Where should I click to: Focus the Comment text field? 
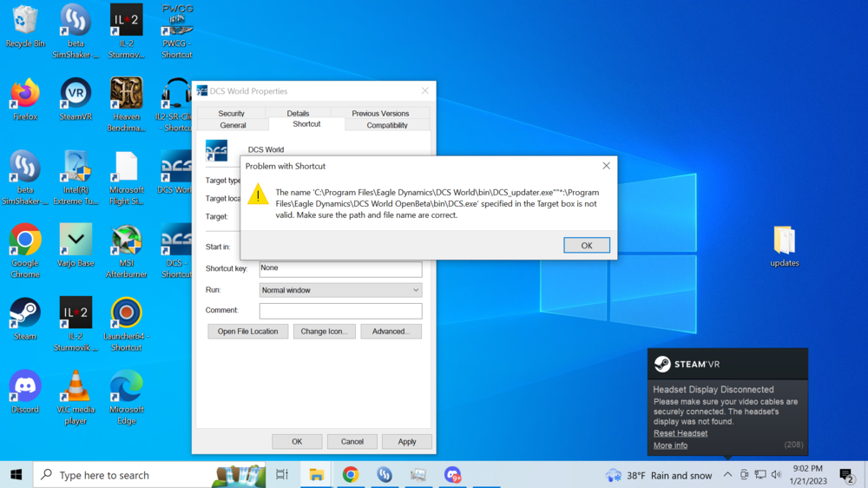[340, 311]
